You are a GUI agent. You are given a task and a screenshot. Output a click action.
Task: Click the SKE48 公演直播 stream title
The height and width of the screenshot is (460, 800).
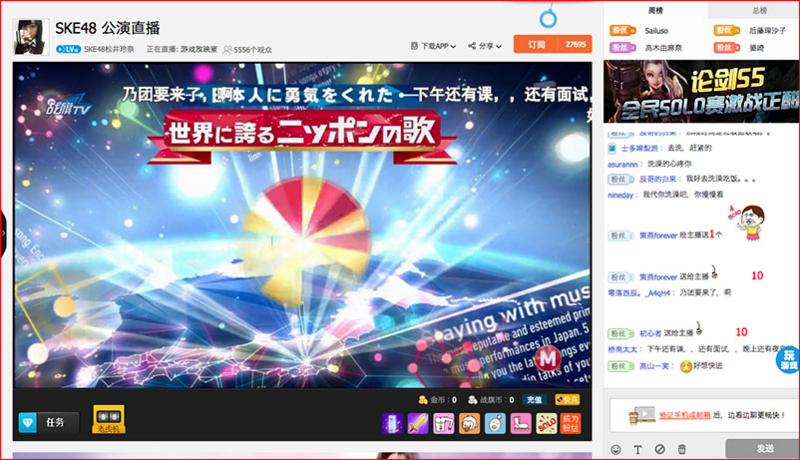[x=107, y=28]
